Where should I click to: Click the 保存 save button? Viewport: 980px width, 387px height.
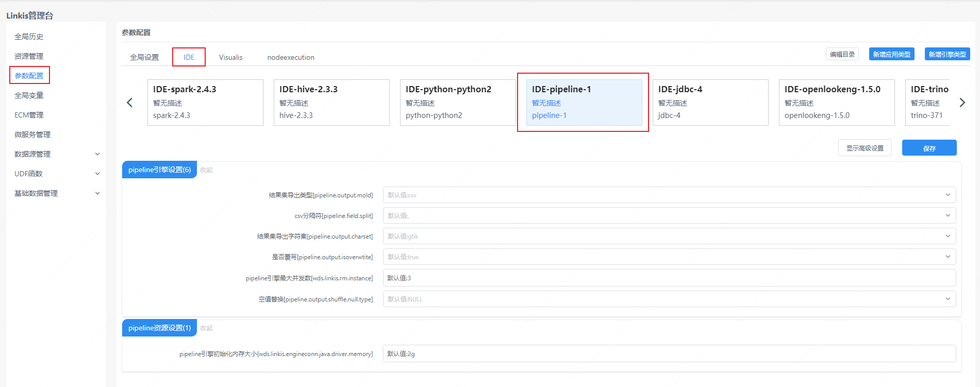click(929, 148)
